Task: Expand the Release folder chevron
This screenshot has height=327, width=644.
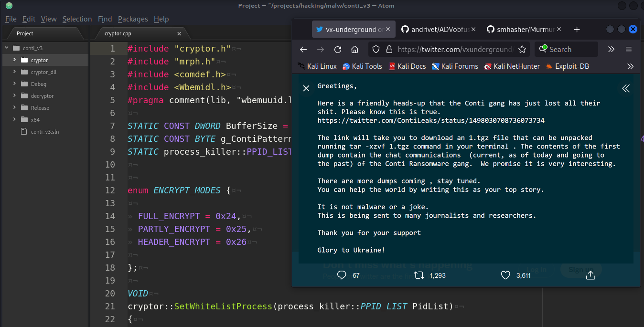Action: click(x=15, y=108)
